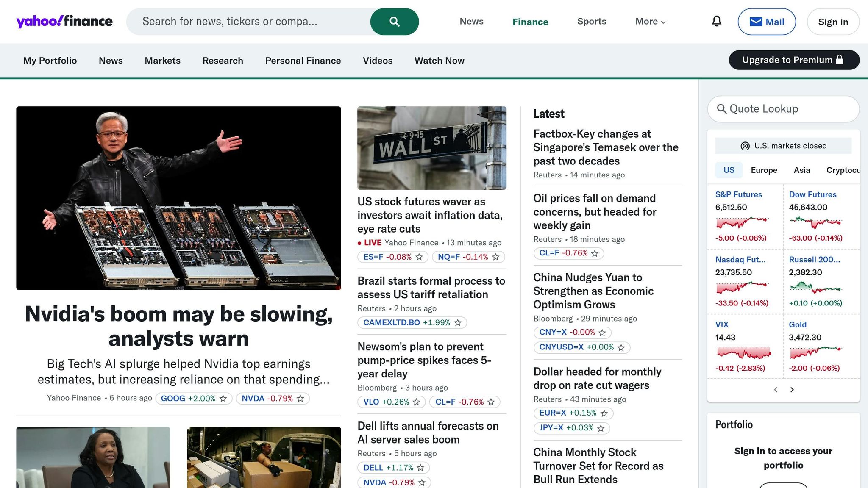Star CL=F ticker under Oil prices story
This screenshot has width=868, height=488.
pyautogui.click(x=595, y=253)
